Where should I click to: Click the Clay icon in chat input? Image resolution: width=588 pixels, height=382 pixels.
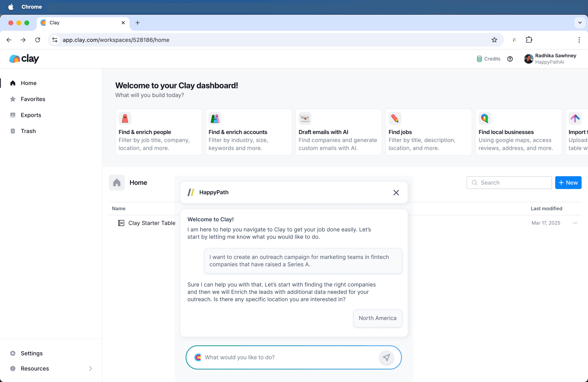coord(198,357)
